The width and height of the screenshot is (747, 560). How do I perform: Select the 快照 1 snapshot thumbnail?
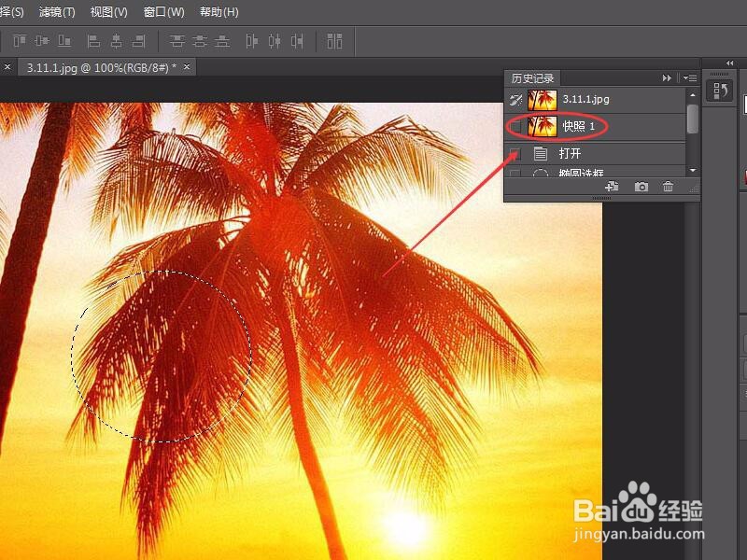point(543,127)
